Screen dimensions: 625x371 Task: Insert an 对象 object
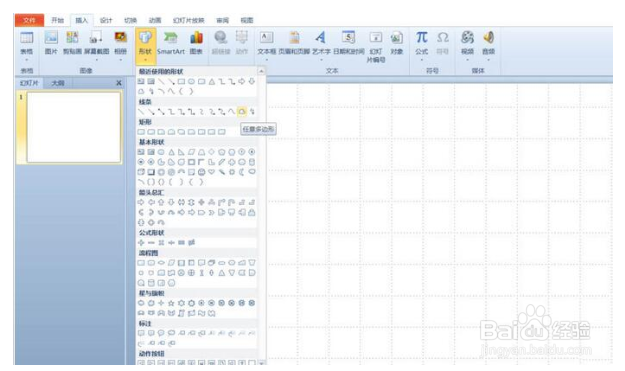click(x=397, y=43)
